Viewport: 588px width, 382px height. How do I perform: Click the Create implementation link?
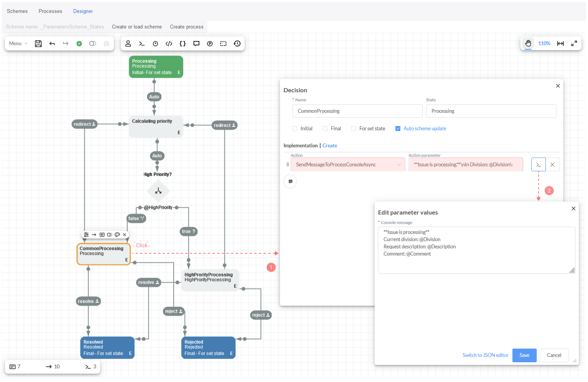tap(330, 146)
